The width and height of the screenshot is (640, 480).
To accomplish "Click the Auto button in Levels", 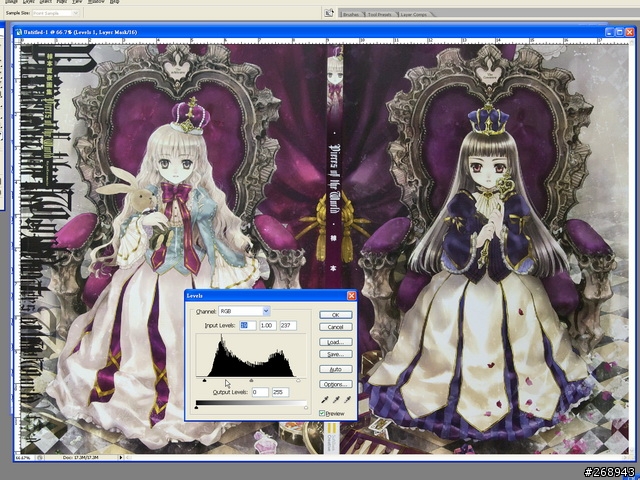I will point(336,369).
